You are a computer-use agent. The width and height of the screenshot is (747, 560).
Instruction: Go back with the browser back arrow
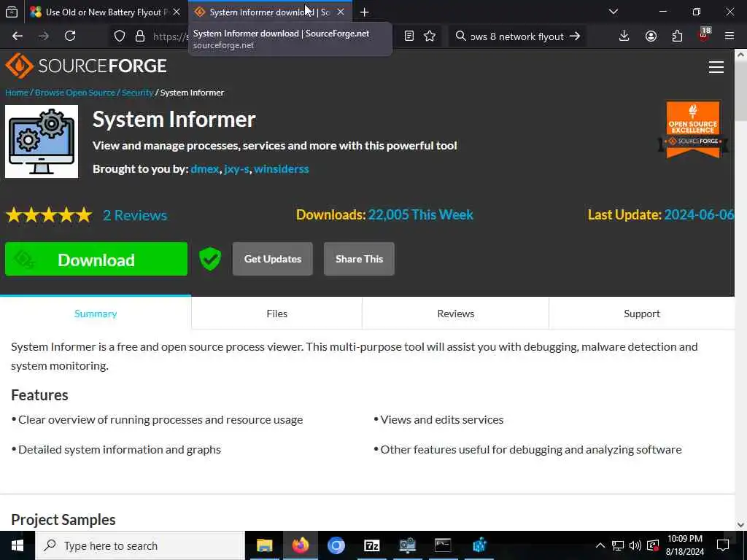(x=18, y=36)
